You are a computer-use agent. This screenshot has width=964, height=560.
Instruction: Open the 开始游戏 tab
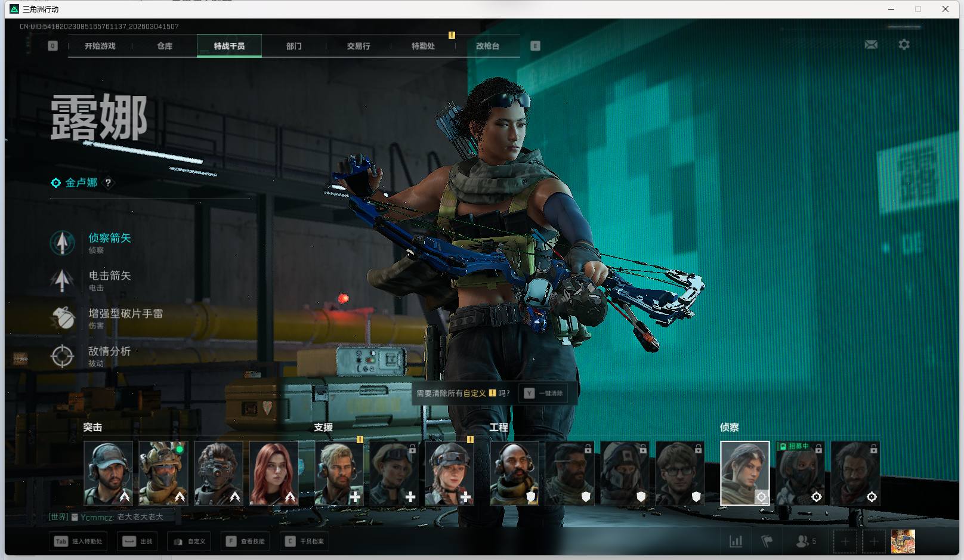coord(100,46)
